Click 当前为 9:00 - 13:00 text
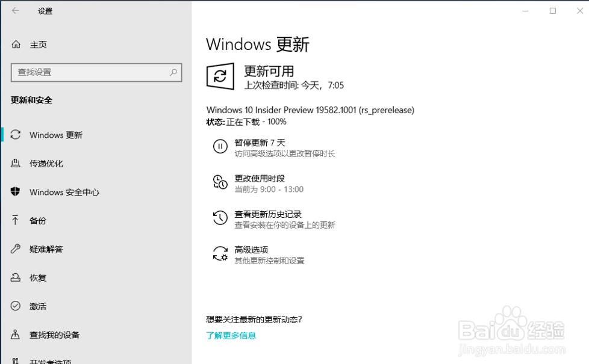The image size is (589, 364). 269,189
